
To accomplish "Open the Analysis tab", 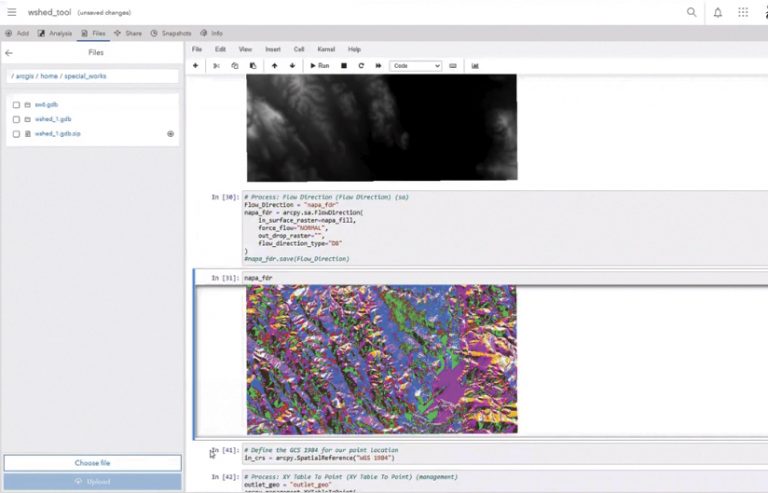I will pos(55,33).
